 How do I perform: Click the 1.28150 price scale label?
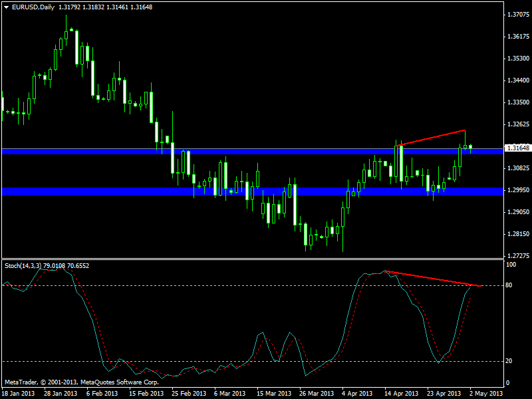(518, 234)
